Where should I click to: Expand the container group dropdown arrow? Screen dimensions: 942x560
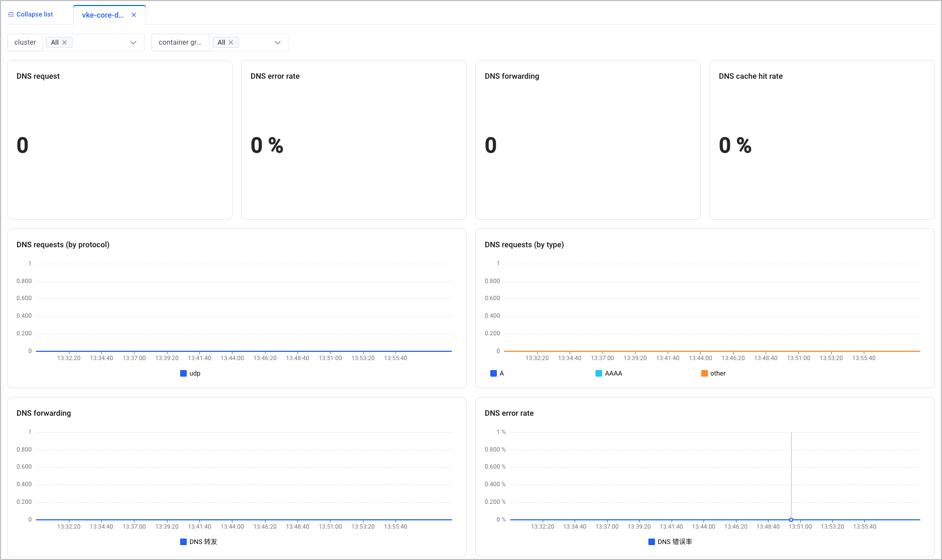coord(278,42)
